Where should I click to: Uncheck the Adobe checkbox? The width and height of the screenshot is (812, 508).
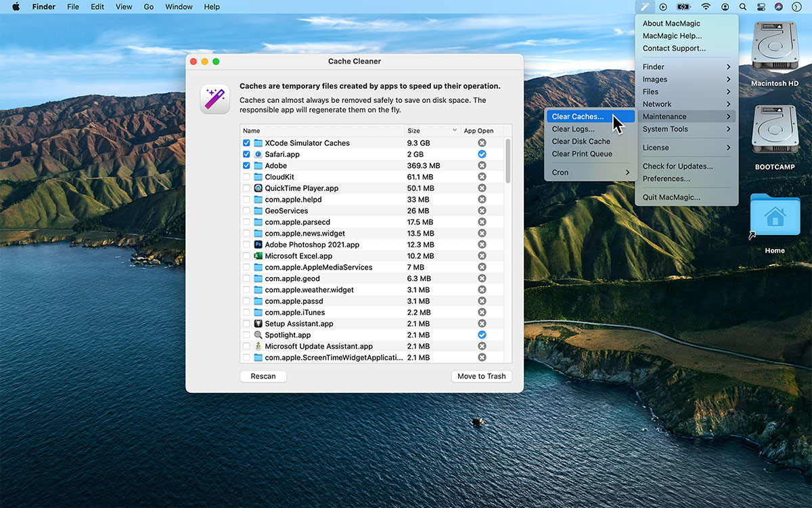[x=246, y=166]
